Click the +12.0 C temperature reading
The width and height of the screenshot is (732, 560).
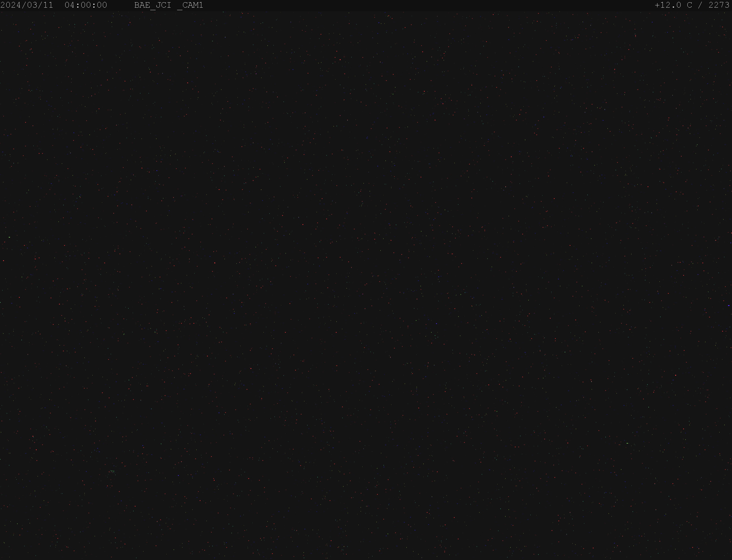tap(673, 5)
